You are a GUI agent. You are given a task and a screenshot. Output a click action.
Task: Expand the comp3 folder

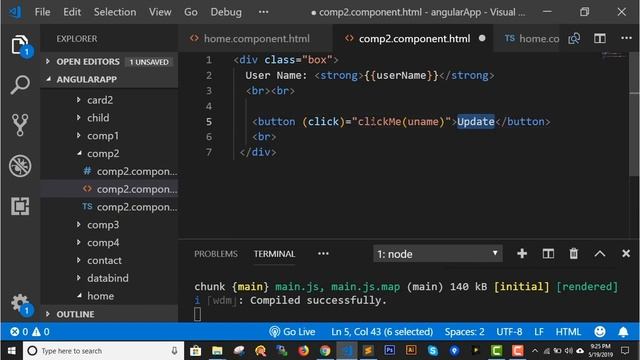pyautogui.click(x=103, y=225)
